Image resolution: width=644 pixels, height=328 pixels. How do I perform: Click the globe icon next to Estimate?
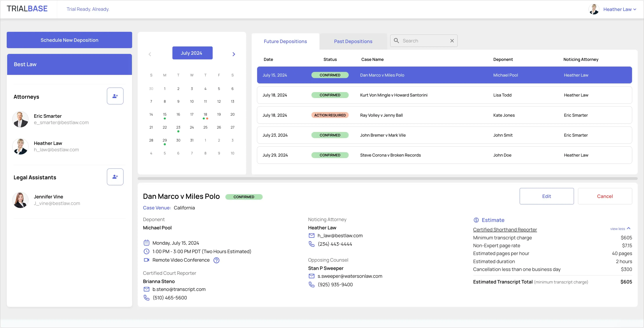coord(476,220)
